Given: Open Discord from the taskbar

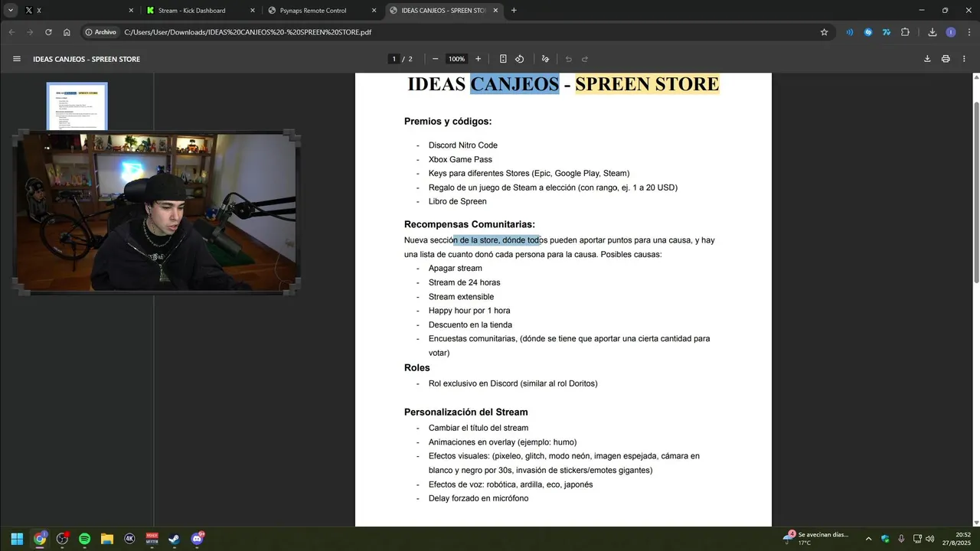Looking at the screenshot, I should click(x=198, y=539).
